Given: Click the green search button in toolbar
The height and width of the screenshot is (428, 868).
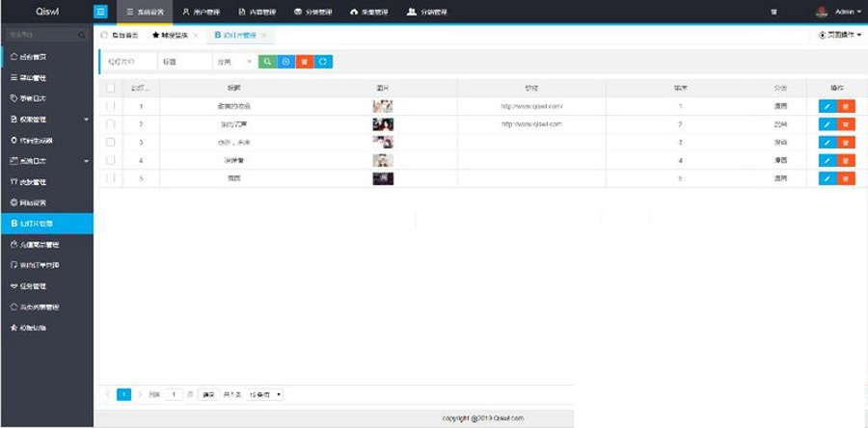Looking at the screenshot, I should (267, 62).
